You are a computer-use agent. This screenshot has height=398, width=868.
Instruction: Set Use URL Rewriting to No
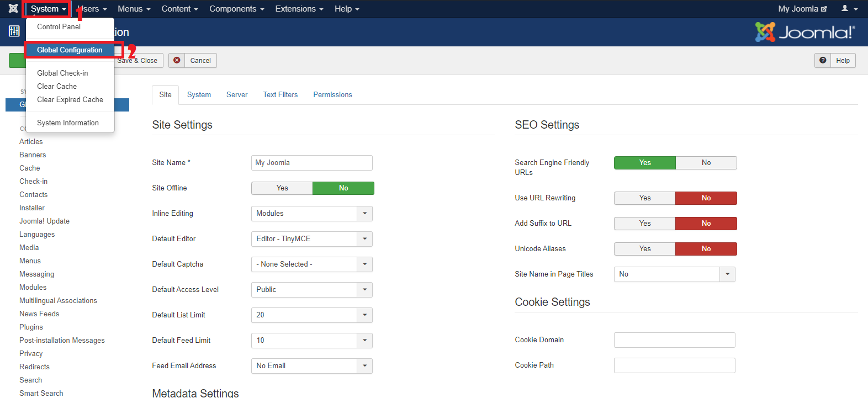pyautogui.click(x=706, y=198)
